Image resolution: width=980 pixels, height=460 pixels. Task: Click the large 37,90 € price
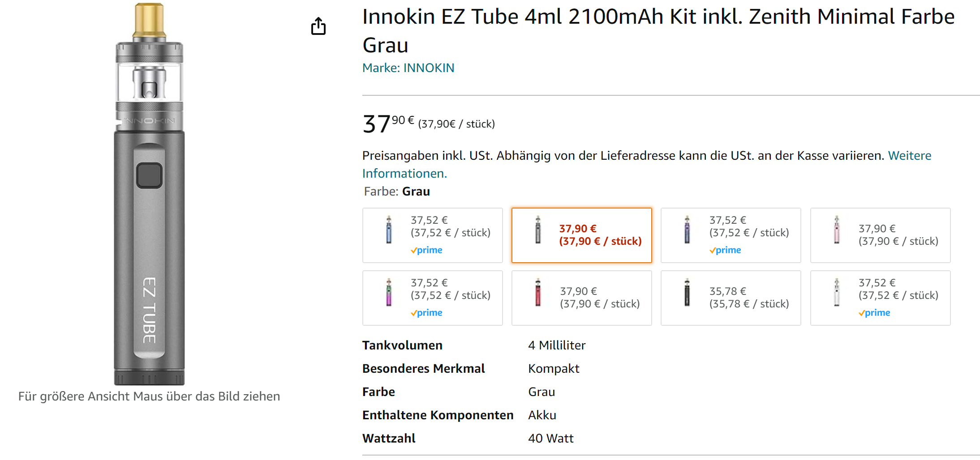tap(388, 124)
